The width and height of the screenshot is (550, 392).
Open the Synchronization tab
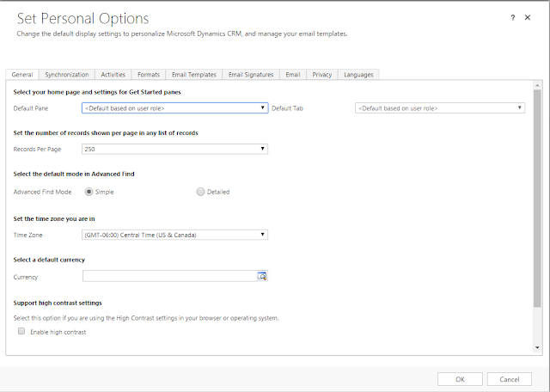click(x=67, y=75)
